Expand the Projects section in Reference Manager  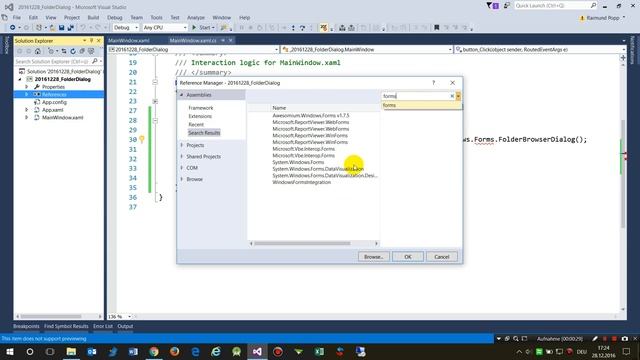tap(182, 145)
